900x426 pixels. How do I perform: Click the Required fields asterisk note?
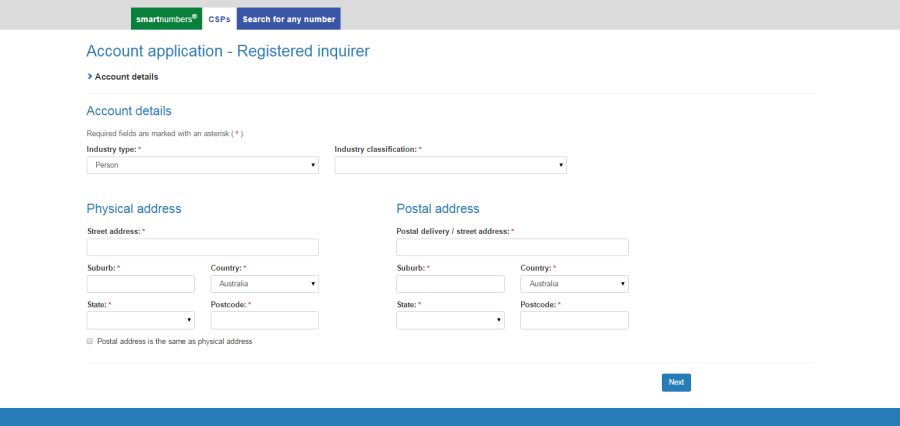[x=166, y=133]
